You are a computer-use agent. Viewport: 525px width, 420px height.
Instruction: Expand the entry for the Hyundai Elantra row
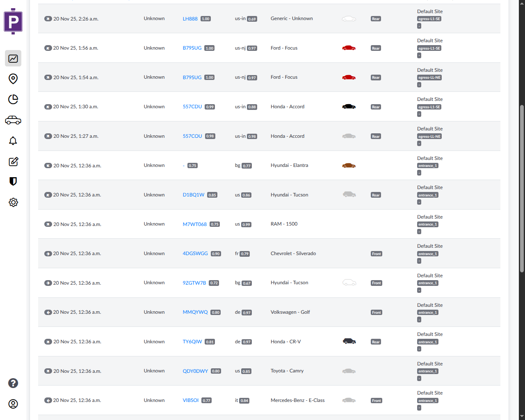[419, 173]
